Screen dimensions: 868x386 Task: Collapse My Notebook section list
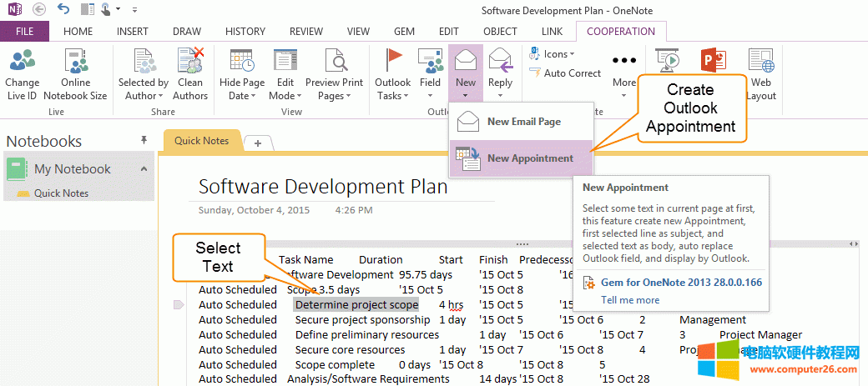pyautogui.click(x=144, y=169)
